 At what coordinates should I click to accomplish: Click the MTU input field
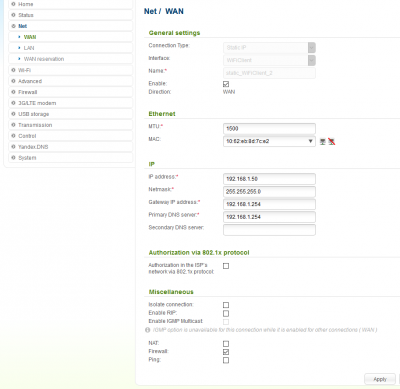(x=269, y=129)
